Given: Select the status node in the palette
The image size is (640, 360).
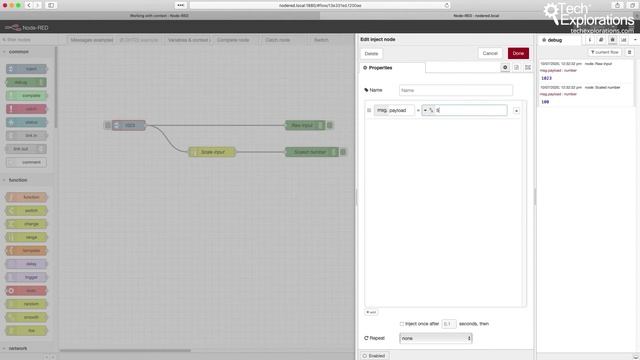Looking at the screenshot, I should point(27,122).
